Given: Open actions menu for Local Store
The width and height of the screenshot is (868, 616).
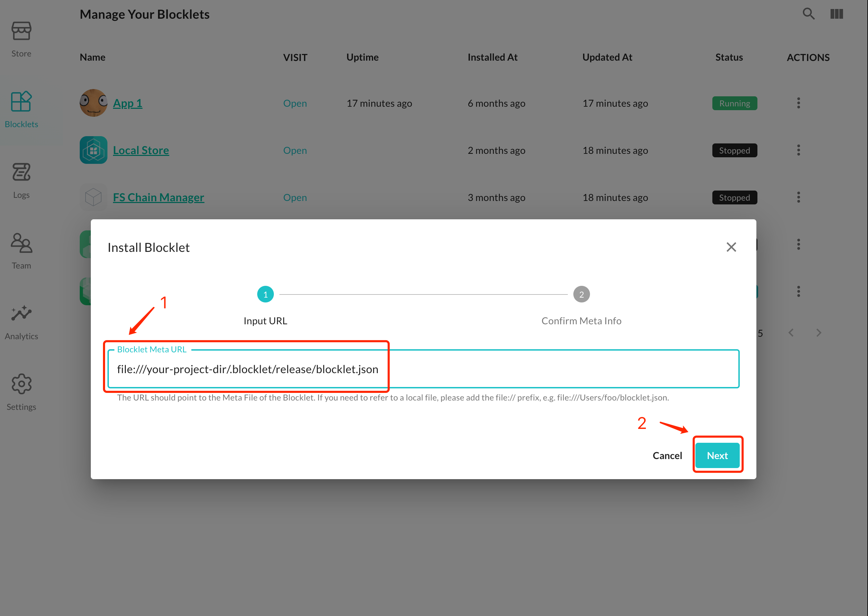Looking at the screenshot, I should tap(798, 150).
